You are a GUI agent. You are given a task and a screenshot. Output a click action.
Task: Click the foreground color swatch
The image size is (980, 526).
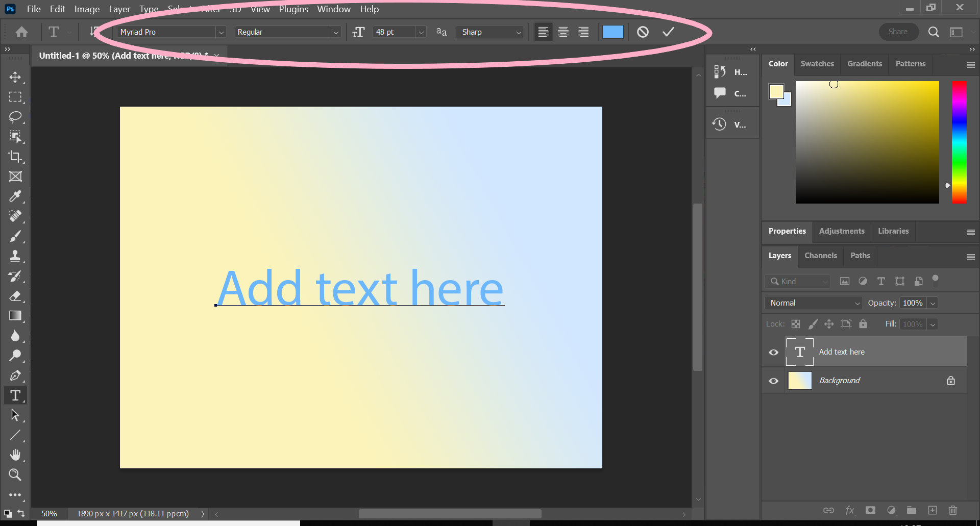[776, 91]
